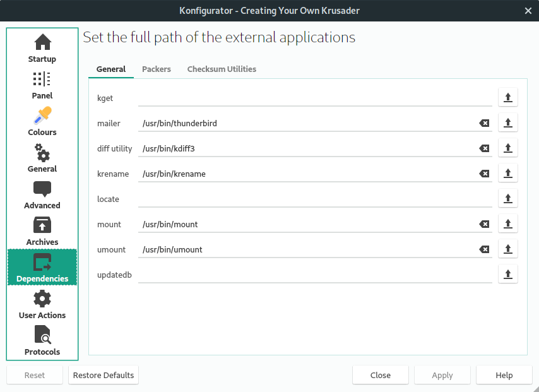This screenshot has height=392, width=539.
Task: Click the Restore Defaults button
Action: tap(104, 375)
